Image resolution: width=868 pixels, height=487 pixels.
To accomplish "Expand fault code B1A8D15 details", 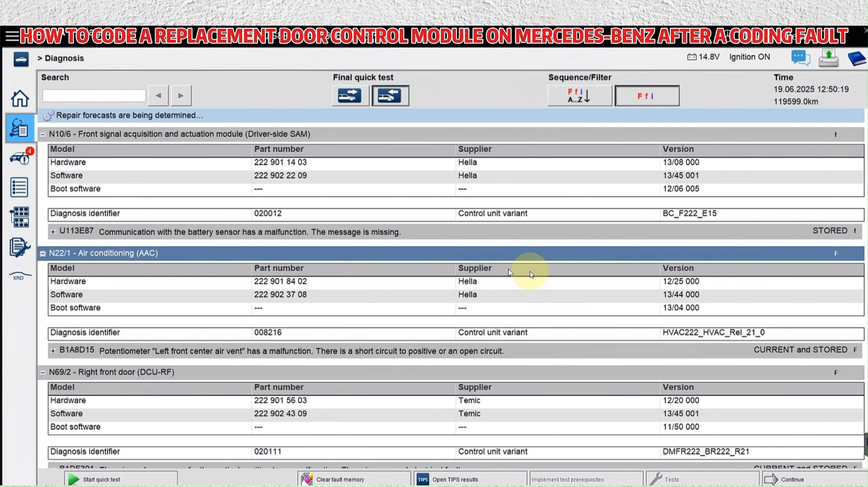I will (53, 351).
